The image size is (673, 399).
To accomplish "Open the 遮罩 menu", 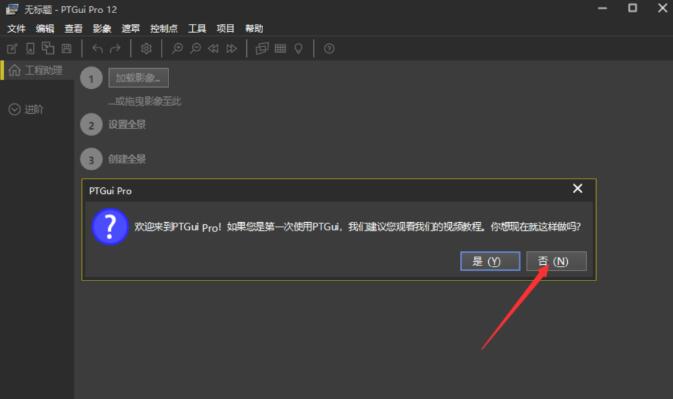I will (x=130, y=29).
